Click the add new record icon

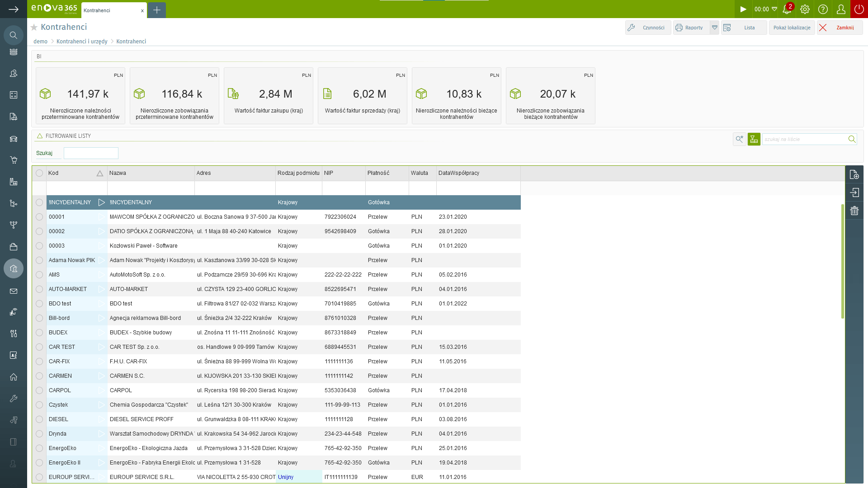[854, 174]
